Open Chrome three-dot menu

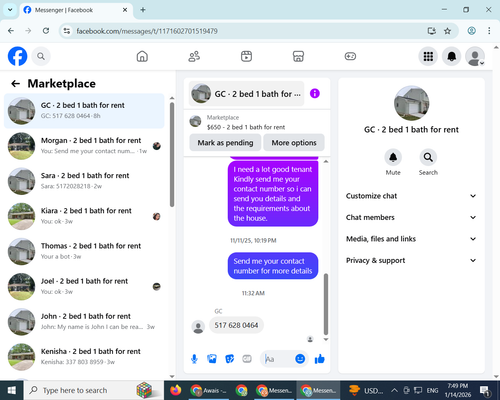(489, 31)
